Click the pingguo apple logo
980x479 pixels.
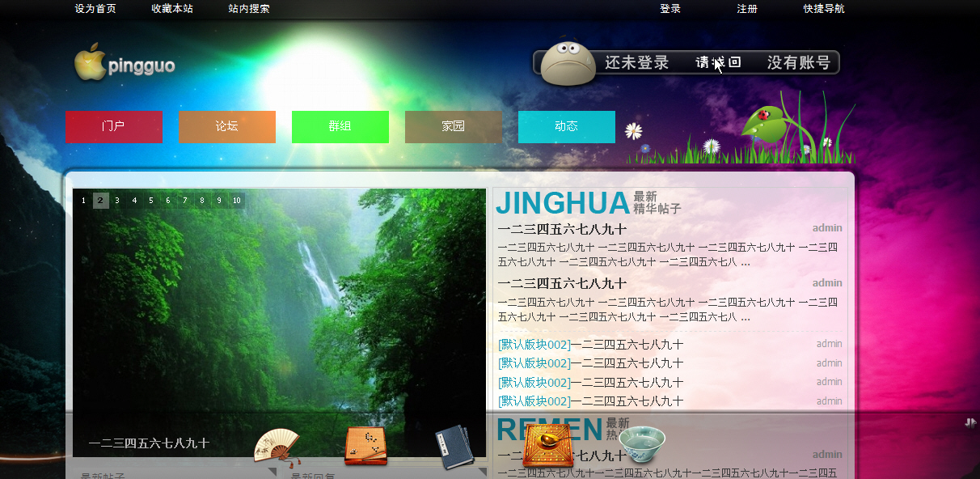pos(125,62)
